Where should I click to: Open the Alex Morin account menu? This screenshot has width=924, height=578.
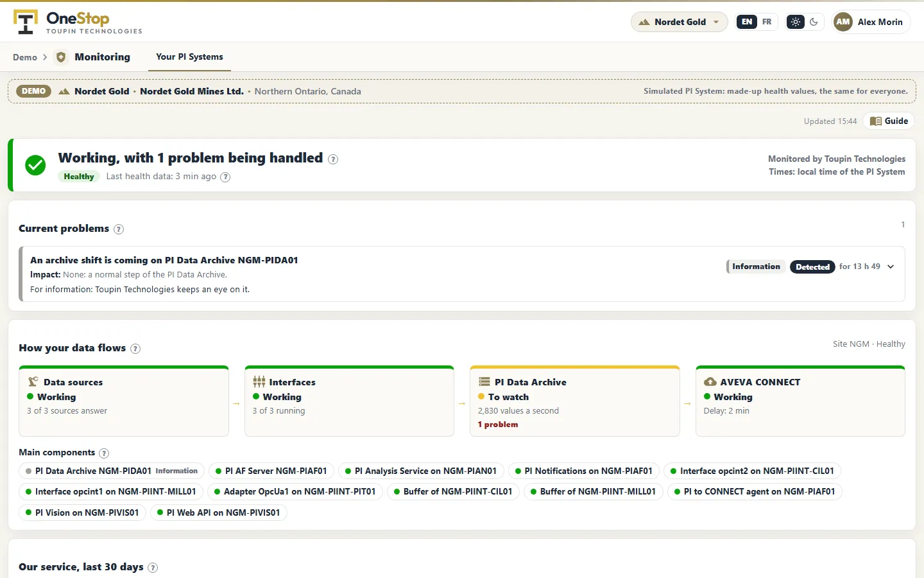tap(871, 22)
